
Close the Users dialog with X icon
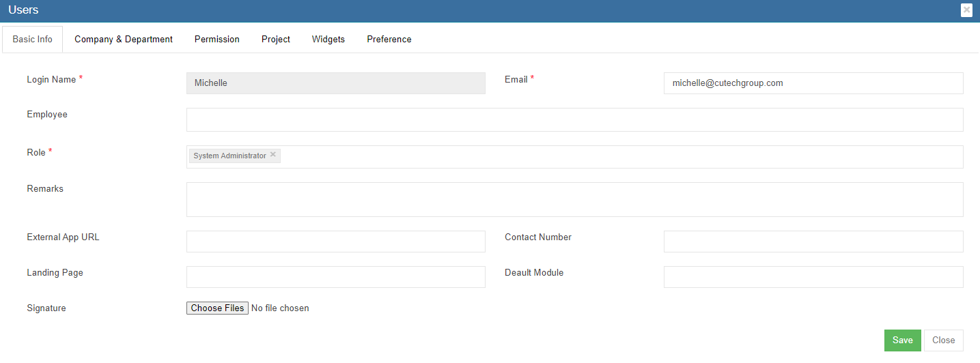coord(966,10)
